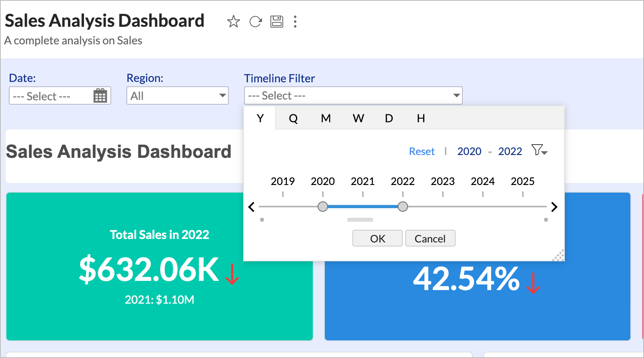Select the H hour tab

pyautogui.click(x=421, y=119)
